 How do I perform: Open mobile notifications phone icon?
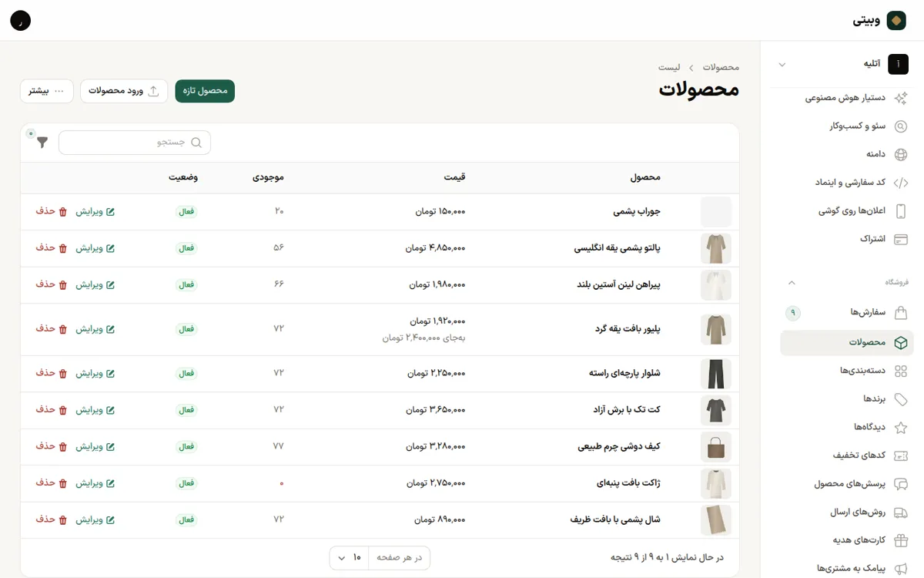point(900,211)
